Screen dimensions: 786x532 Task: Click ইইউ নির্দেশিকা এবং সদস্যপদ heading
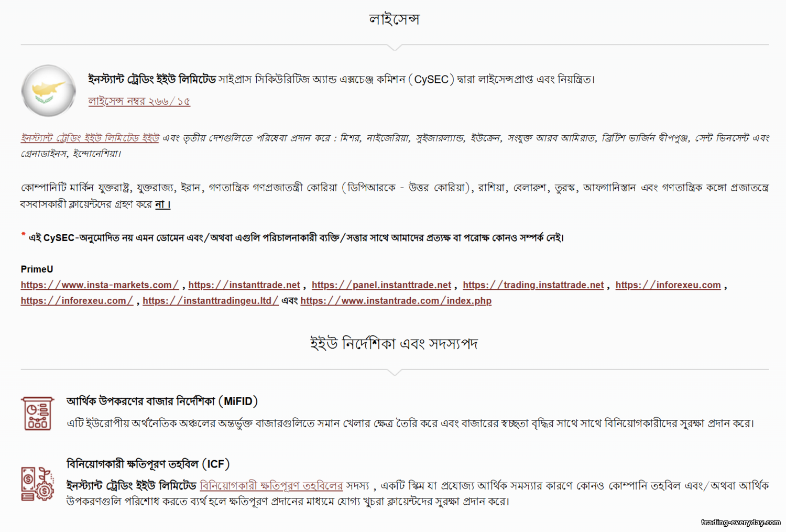point(394,344)
